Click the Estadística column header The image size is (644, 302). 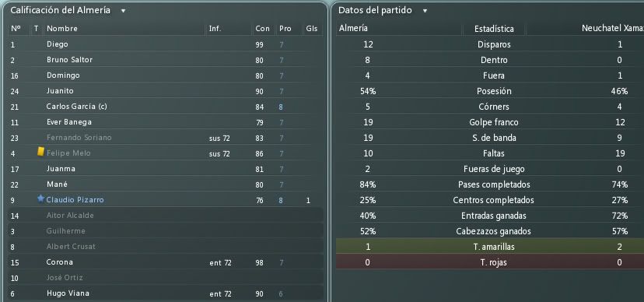point(494,29)
